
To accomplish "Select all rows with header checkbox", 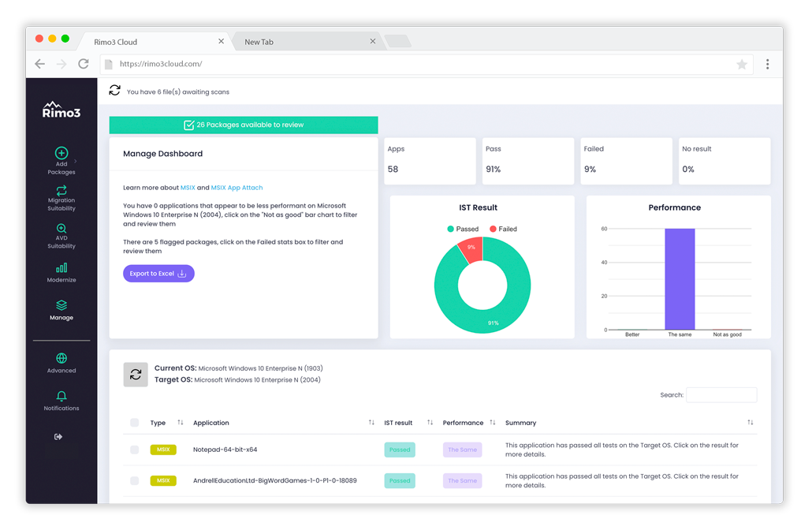I will point(134,423).
